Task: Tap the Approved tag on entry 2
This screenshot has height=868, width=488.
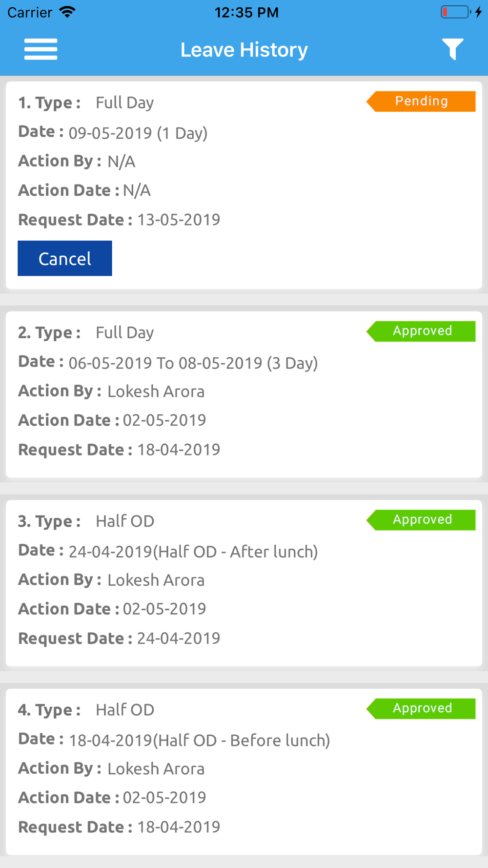Action: click(421, 331)
